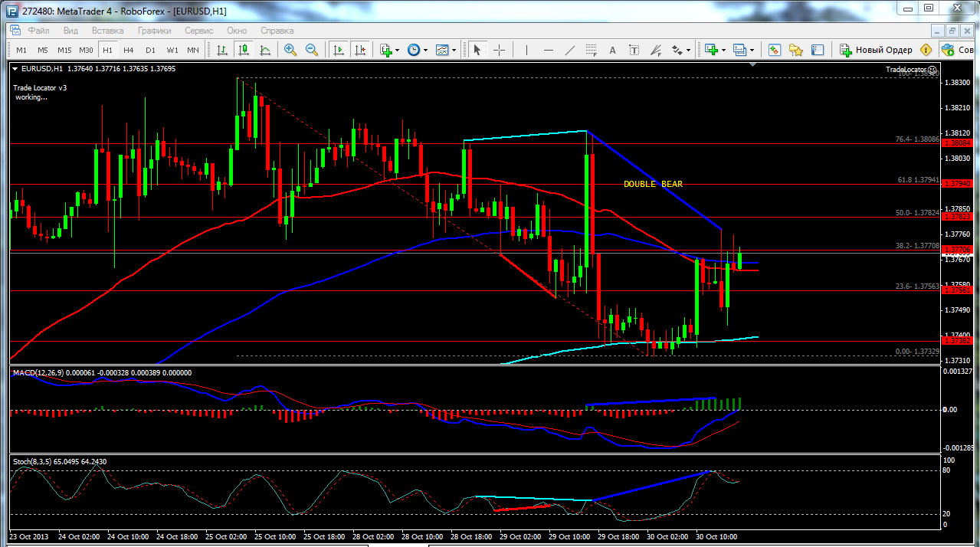Switch chart to bar chart mode

pyautogui.click(x=222, y=50)
